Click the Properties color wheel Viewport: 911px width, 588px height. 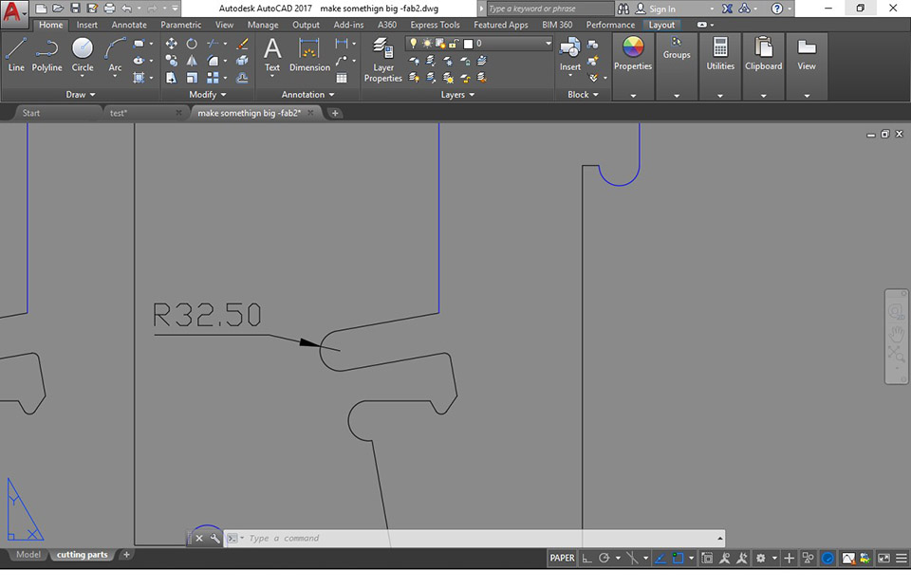[x=633, y=47]
